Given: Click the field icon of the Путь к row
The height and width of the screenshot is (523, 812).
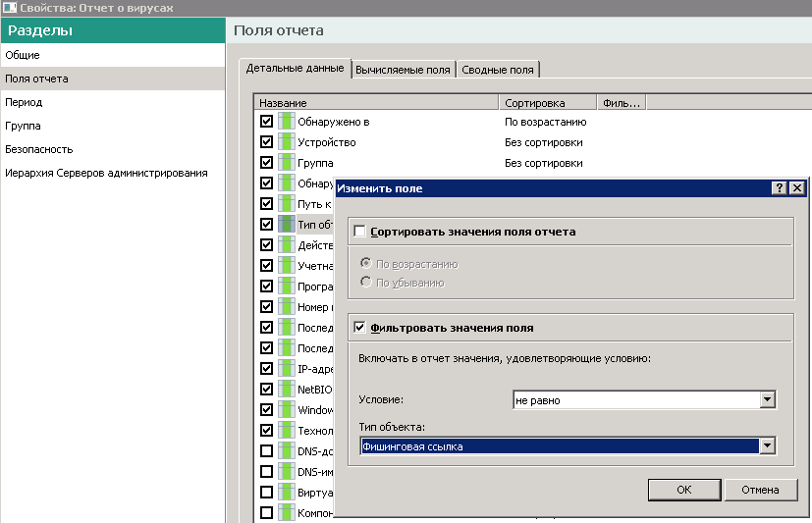Looking at the screenshot, I should [286, 203].
